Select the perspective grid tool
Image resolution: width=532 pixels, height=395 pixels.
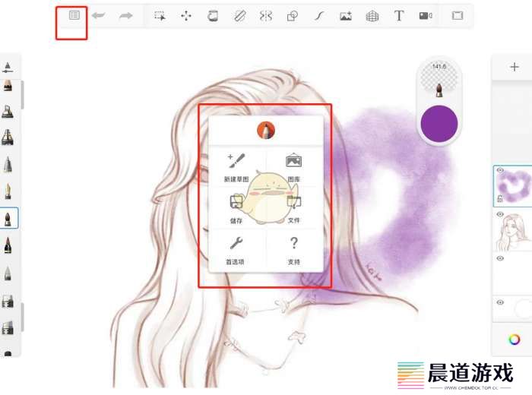372,15
